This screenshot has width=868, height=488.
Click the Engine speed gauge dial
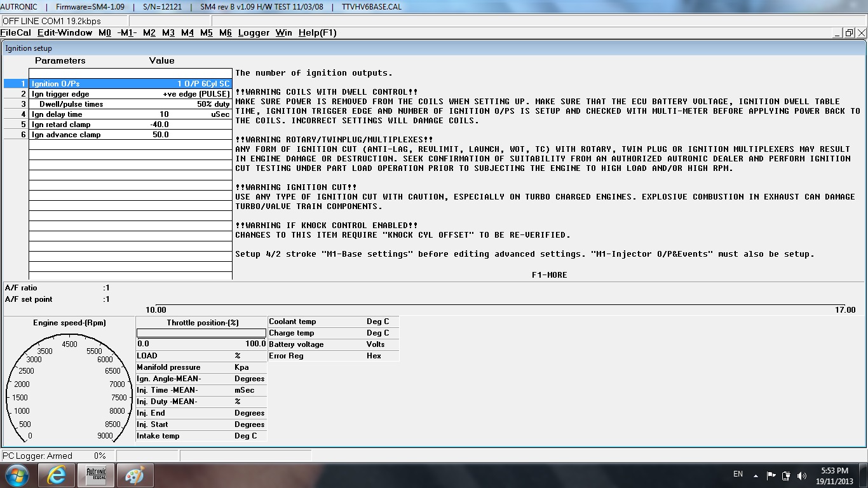coord(69,390)
